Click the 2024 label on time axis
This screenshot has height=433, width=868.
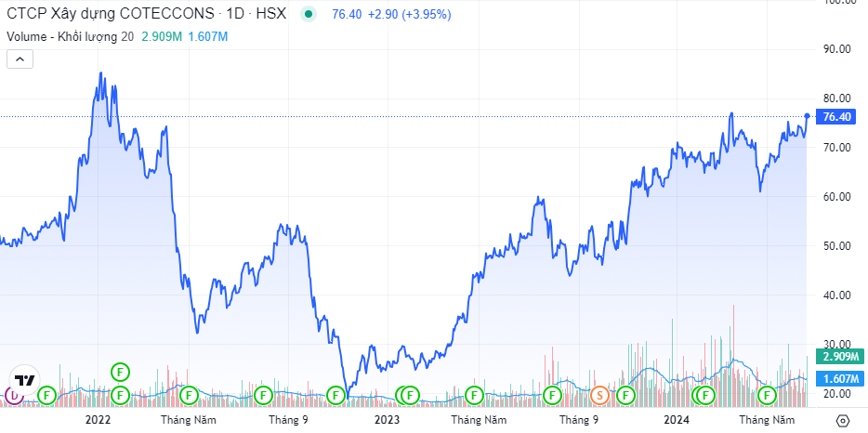click(676, 420)
